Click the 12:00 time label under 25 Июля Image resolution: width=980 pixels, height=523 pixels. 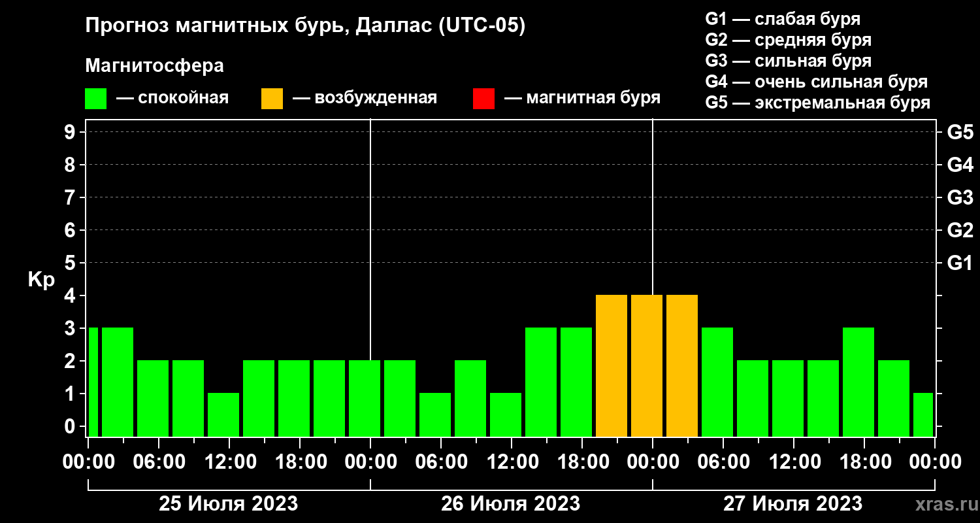(229, 462)
